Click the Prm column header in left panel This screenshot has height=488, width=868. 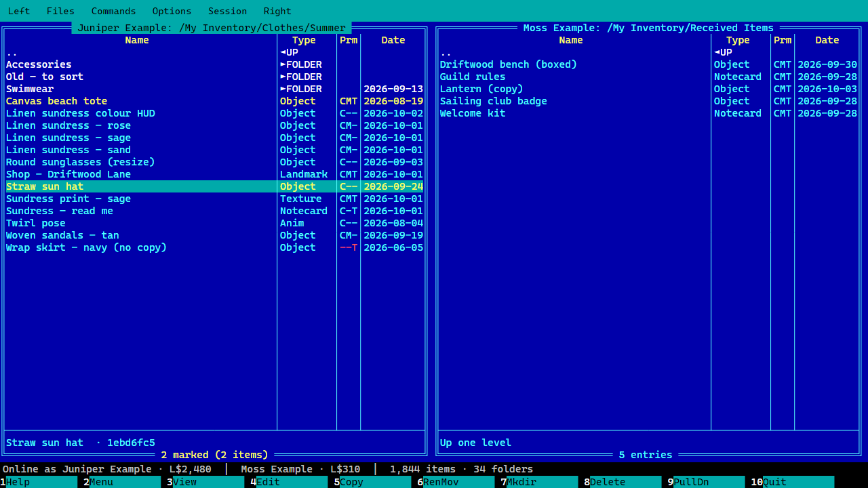pos(349,40)
